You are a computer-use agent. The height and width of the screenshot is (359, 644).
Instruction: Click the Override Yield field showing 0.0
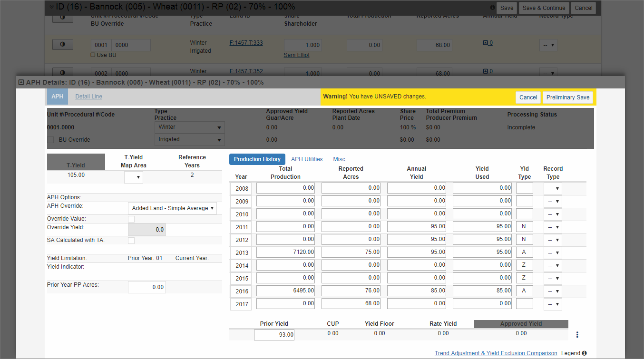pos(147,230)
